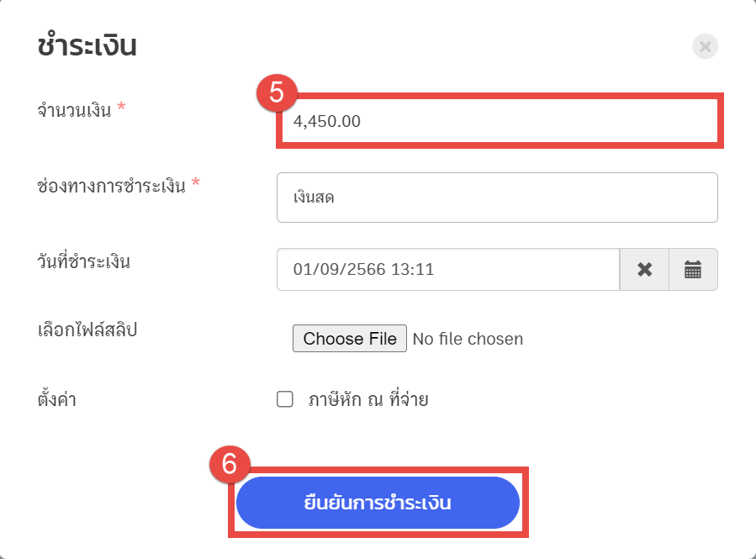Click the วันที่ชำระเงิน field label

pos(84,261)
